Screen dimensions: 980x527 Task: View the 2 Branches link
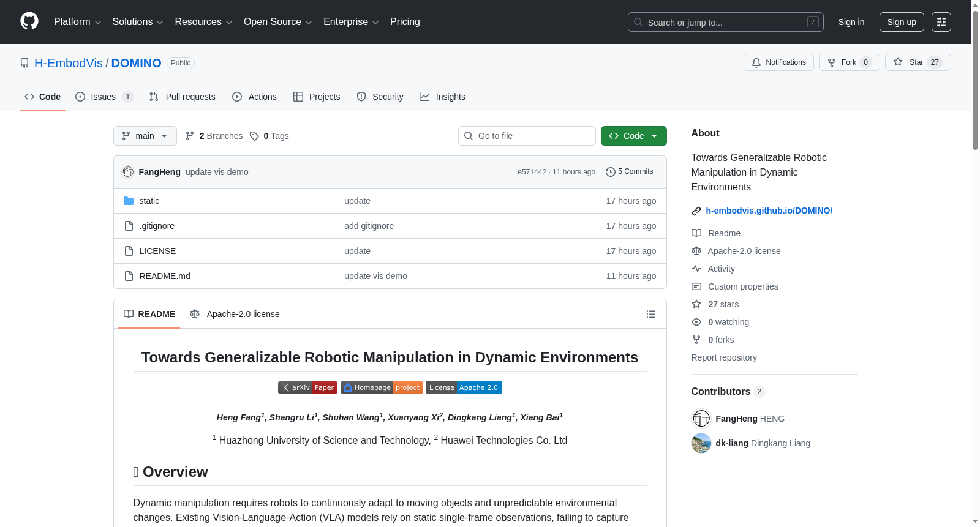pyautogui.click(x=214, y=136)
